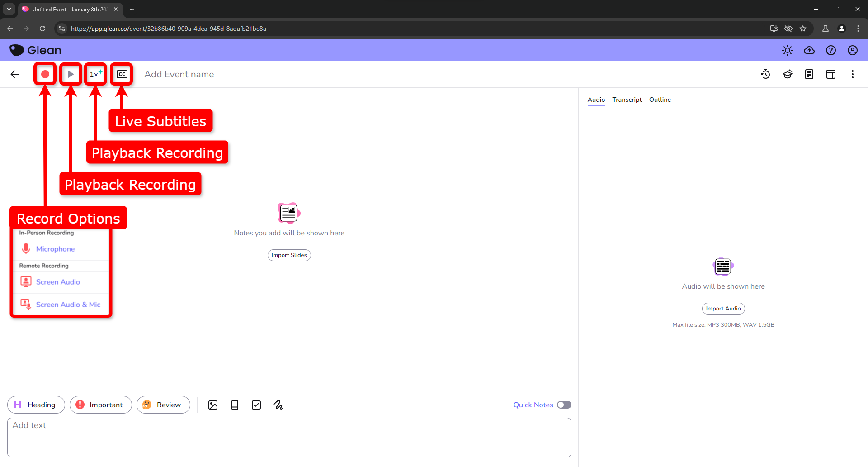Add a task with the checkbox icon
Screen dimensions: 868x467
click(x=256, y=405)
